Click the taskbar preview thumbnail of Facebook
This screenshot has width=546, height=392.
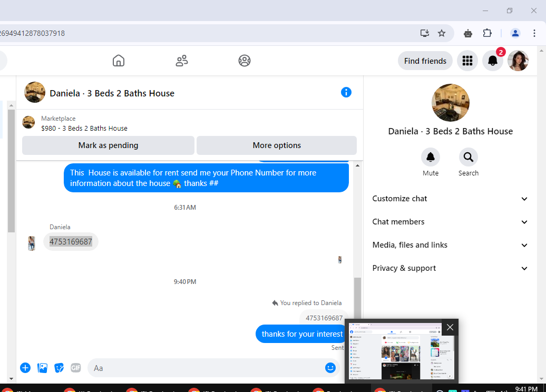[x=402, y=351]
